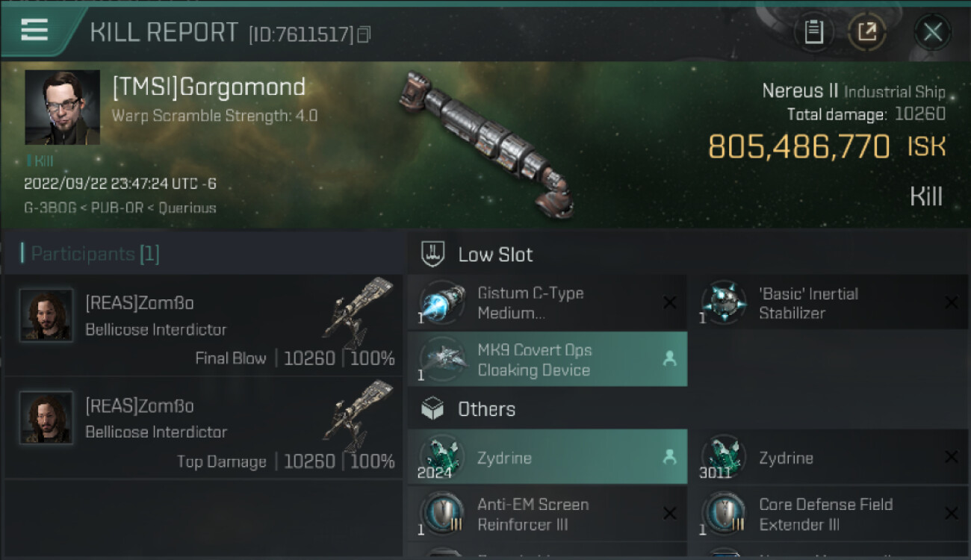
Task: Click the clipboard report icon
Action: 813,32
